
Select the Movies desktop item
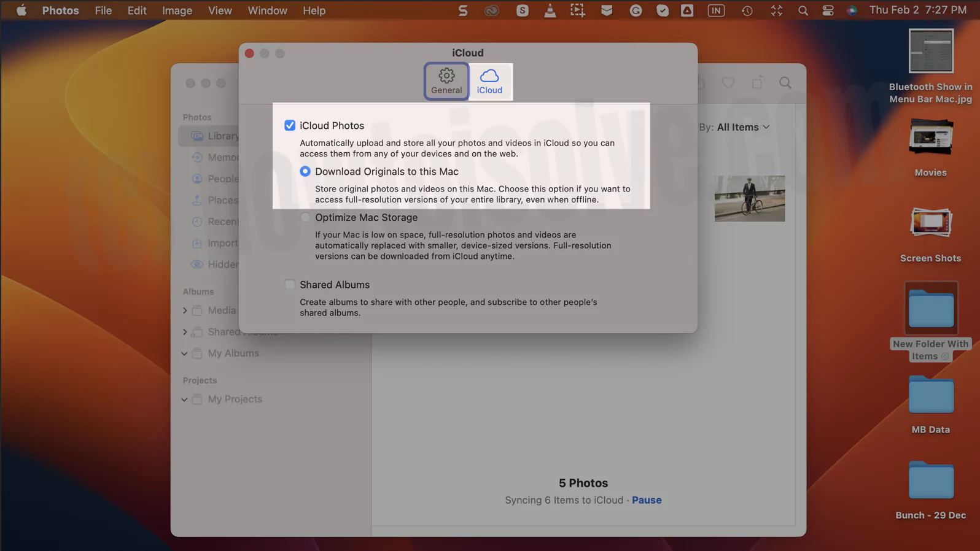pos(931,147)
